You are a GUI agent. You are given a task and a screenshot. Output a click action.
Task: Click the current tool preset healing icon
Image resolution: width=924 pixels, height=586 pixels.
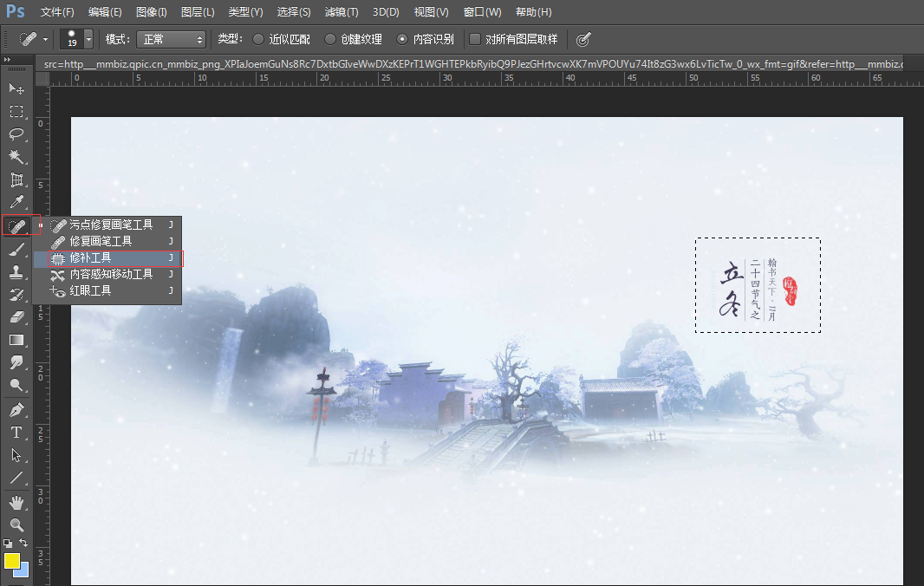tap(28, 40)
